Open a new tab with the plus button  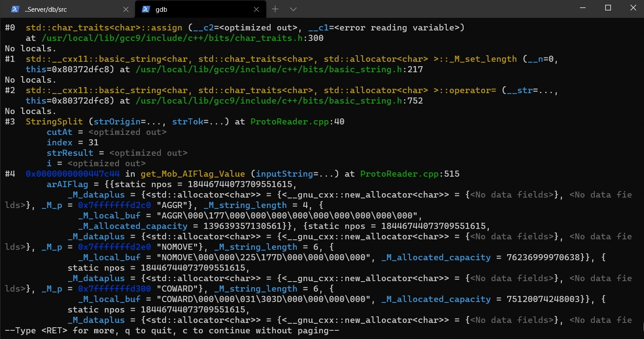[x=275, y=9]
